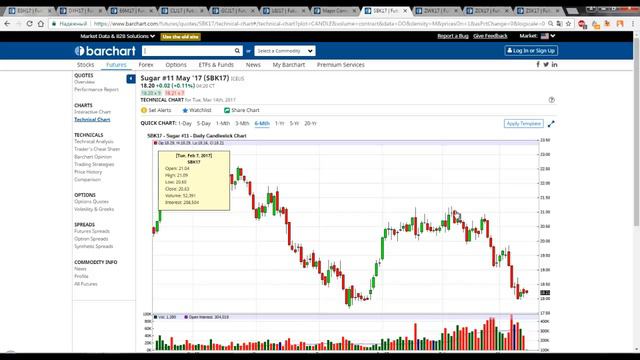This screenshot has width=640, height=360.
Task: Open the Futures menu
Action: pos(116,65)
